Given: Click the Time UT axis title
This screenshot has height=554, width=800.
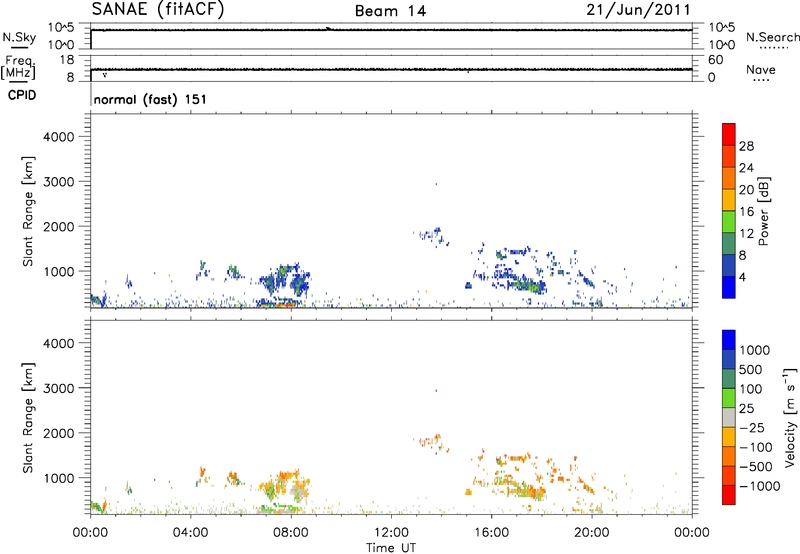Looking at the screenshot, I should (391, 548).
